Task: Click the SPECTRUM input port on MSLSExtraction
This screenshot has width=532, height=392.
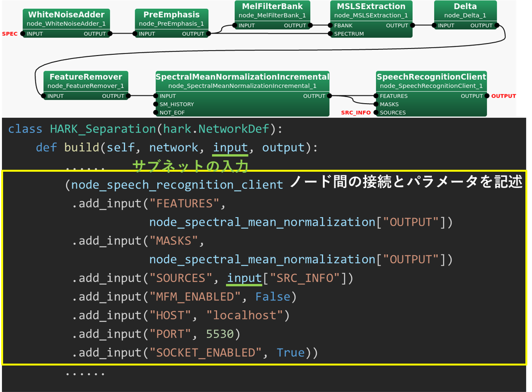Action: 331,34
